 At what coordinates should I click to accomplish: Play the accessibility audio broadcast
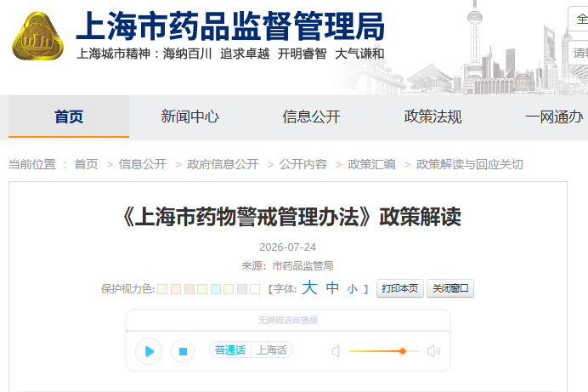[149, 351]
